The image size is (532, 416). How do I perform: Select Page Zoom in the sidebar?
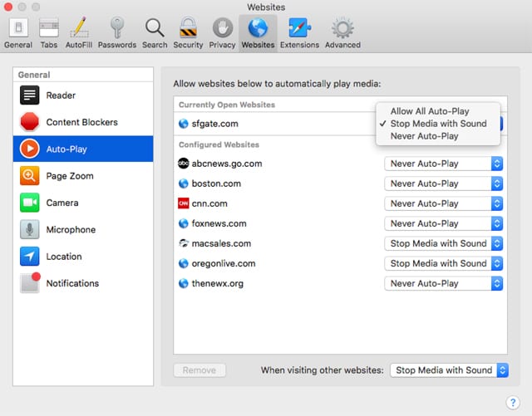70,176
